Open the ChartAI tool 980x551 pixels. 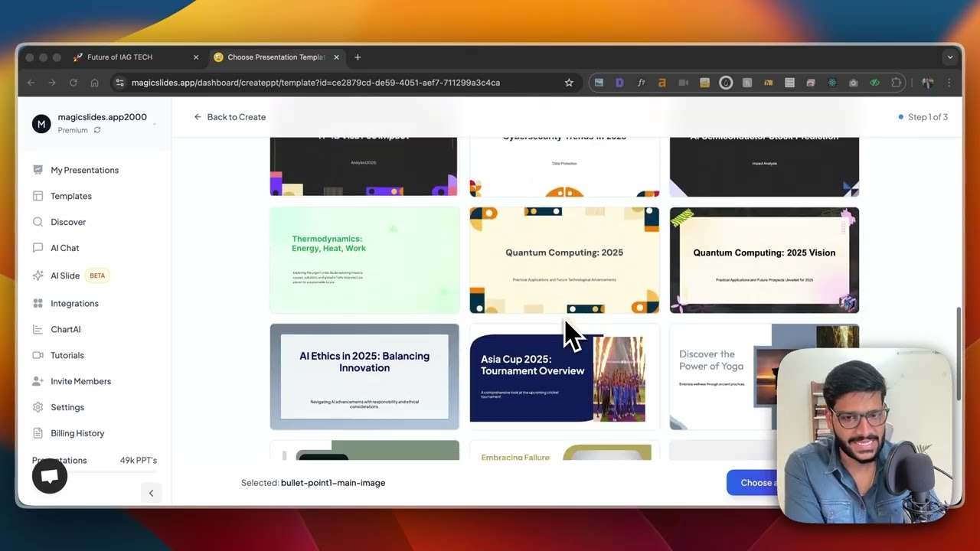click(57, 329)
